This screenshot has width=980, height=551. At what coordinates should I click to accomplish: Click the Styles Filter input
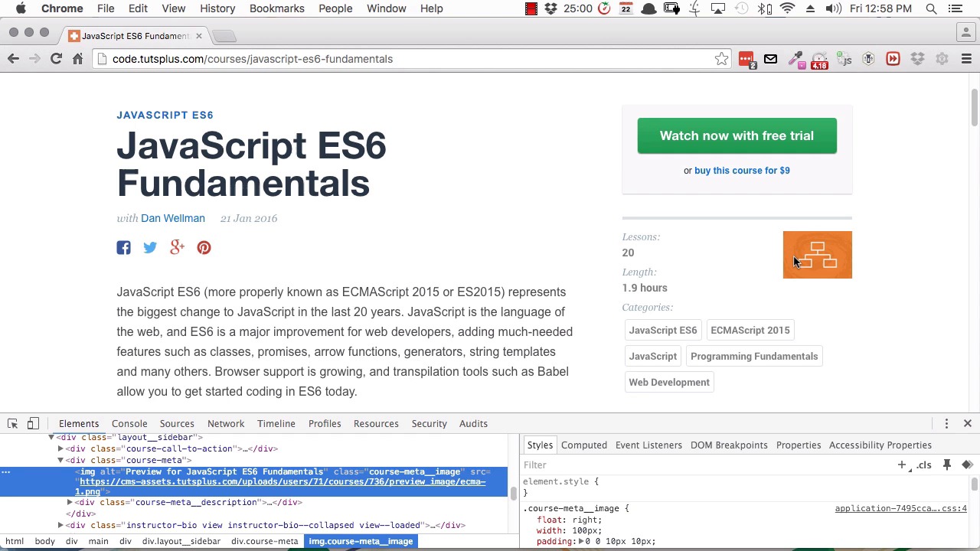(704, 465)
